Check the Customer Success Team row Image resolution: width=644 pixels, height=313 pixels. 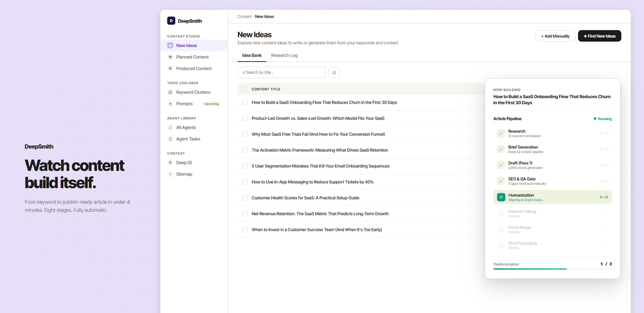point(245,230)
